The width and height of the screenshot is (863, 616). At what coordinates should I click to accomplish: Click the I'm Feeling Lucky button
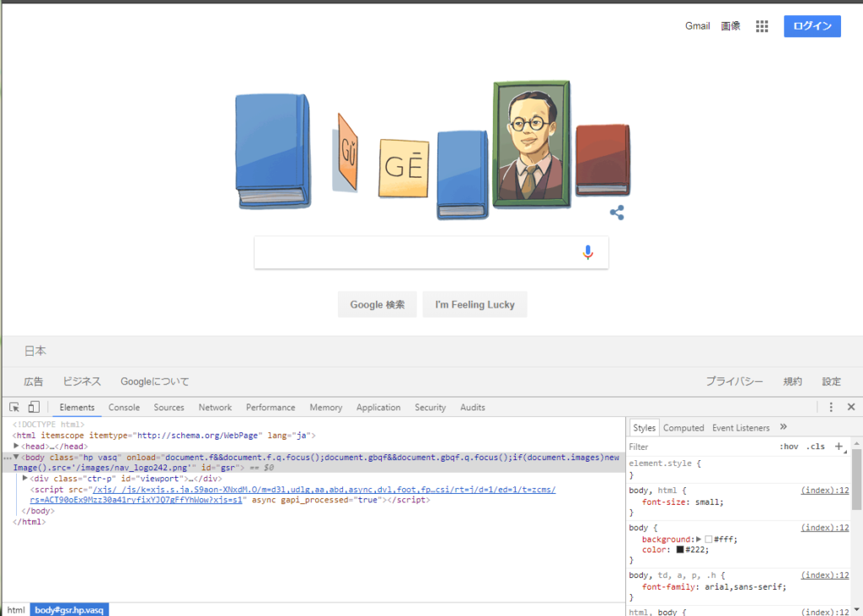coord(475,304)
